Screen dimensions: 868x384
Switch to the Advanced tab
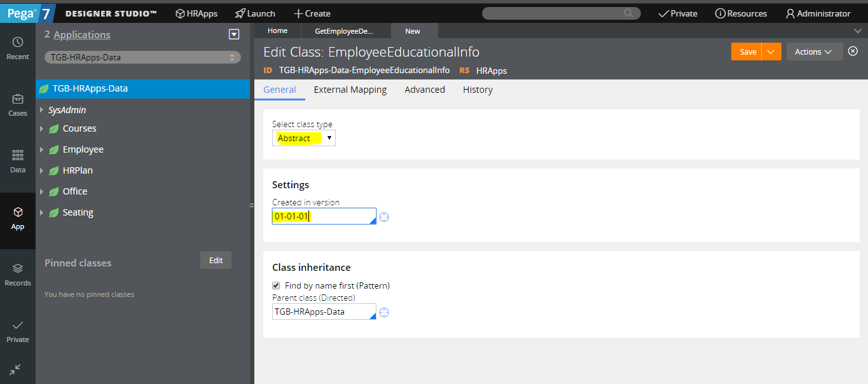pyautogui.click(x=425, y=90)
